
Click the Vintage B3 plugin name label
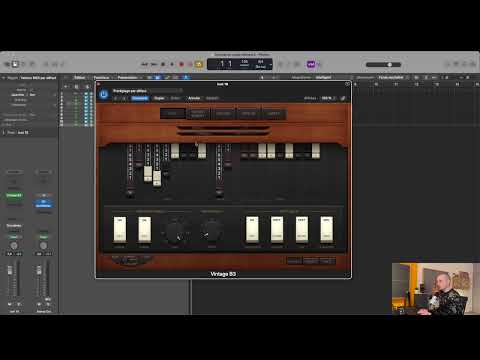pos(223,274)
